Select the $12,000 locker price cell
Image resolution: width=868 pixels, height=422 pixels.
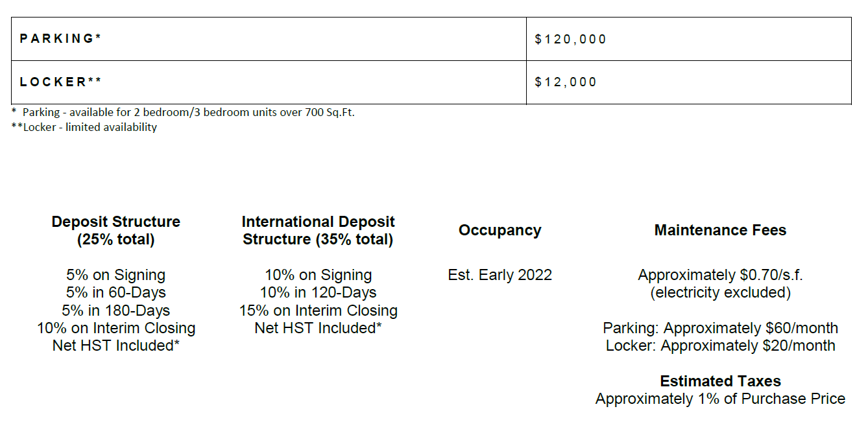689,82
